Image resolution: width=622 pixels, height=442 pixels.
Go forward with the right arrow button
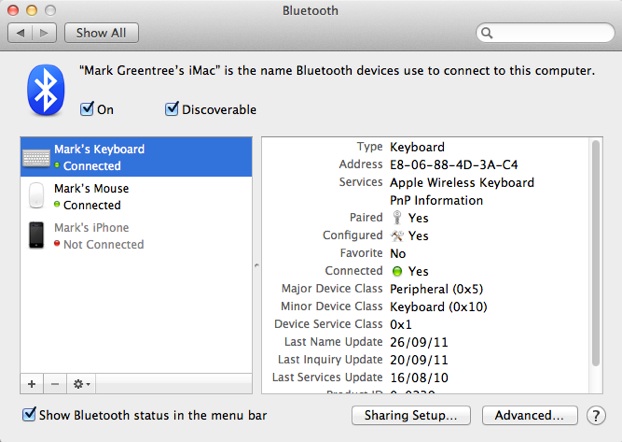(x=45, y=33)
